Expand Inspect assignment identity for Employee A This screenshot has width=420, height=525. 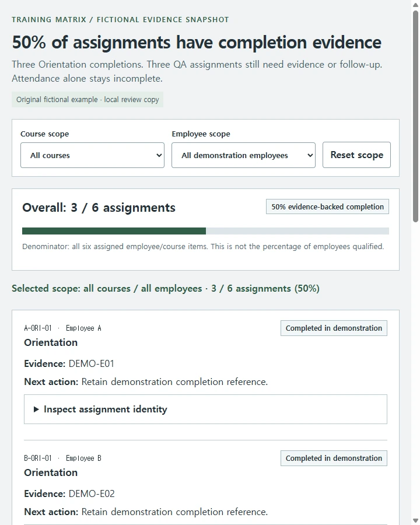click(205, 409)
